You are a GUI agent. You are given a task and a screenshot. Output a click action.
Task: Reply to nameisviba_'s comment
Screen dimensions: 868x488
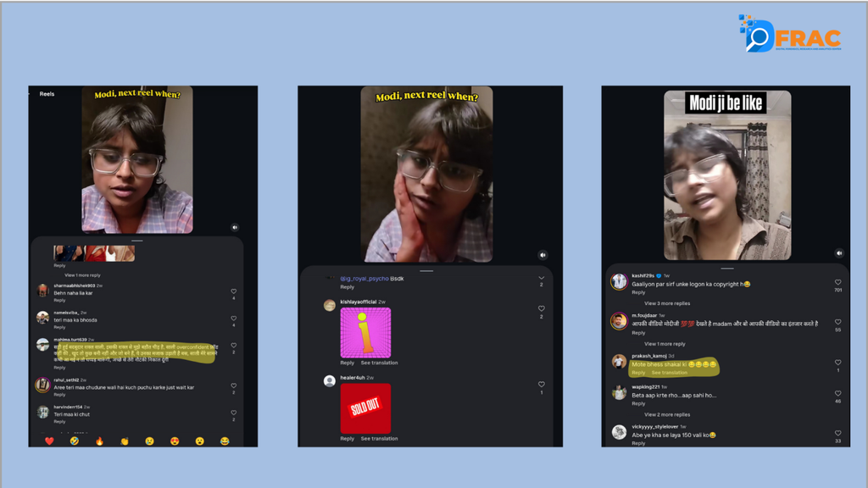[x=59, y=327]
